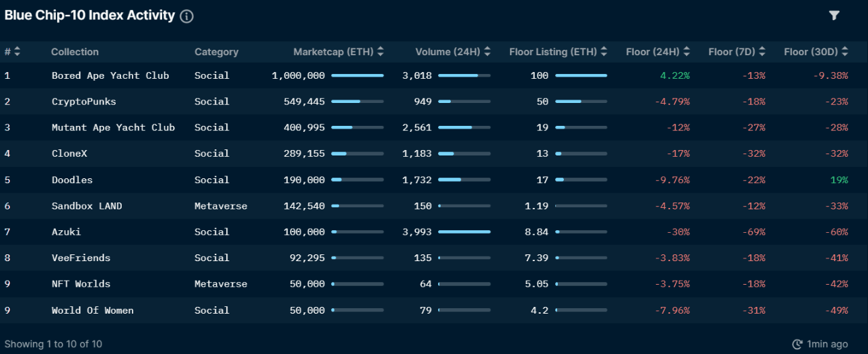
Task: Click Showing 1 to 10 of 10 text
Action: pos(54,344)
